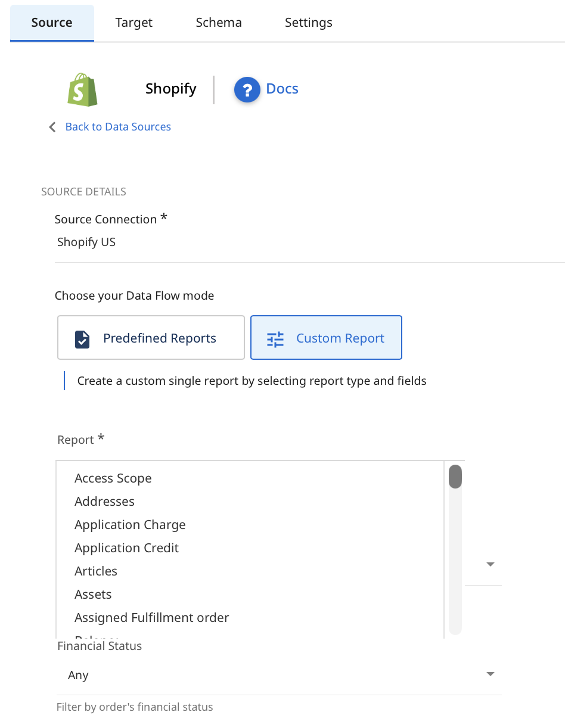
Task: Go to the Settings tab
Action: [308, 23]
